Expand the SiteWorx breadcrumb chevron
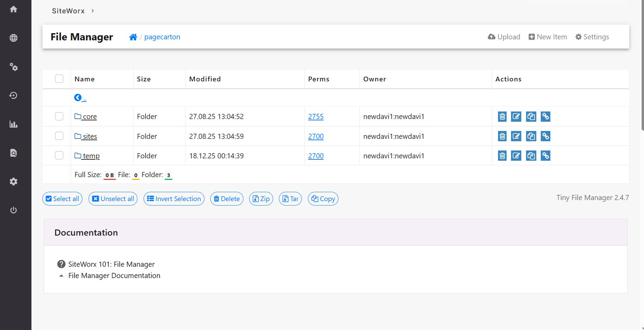This screenshot has width=644, height=330. (x=93, y=11)
